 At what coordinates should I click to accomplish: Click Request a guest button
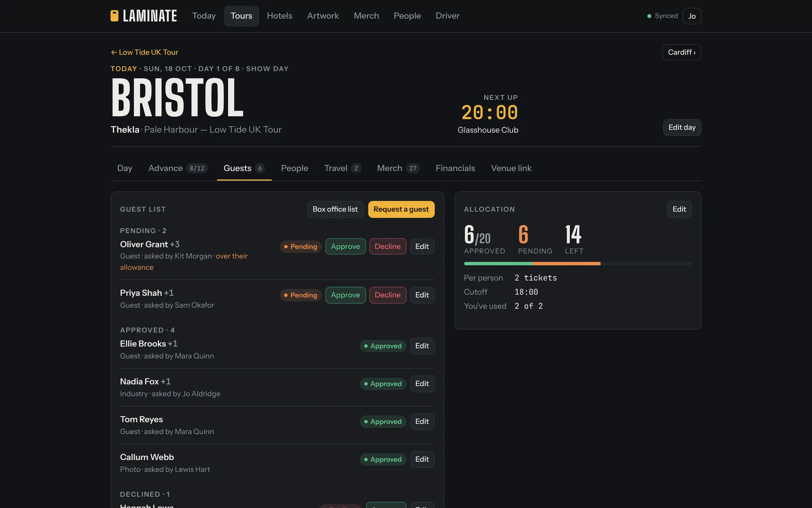401,209
